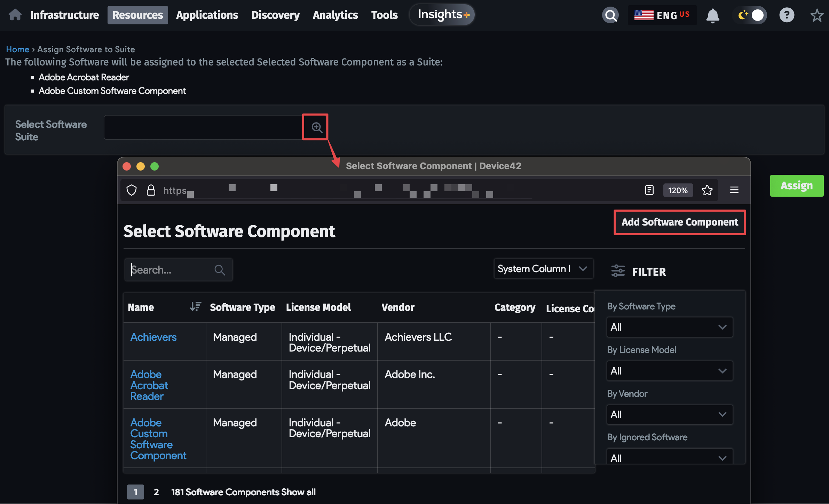Sort the table by the Name column
The height and width of the screenshot is (504, 829).
pos(195,307)
